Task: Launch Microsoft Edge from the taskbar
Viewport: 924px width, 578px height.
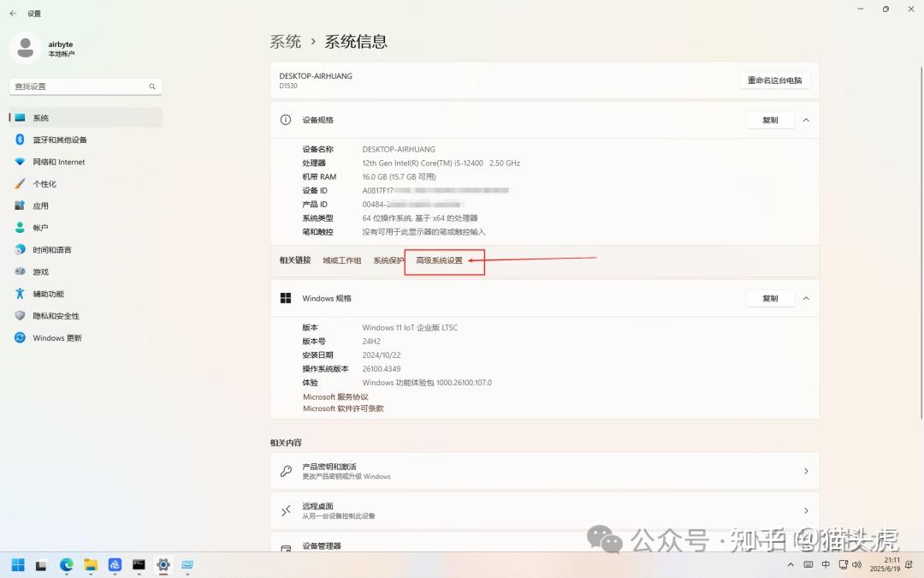Action: pos(66,564)
